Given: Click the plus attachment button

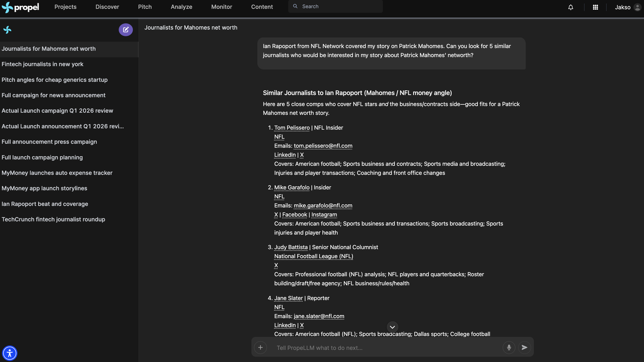Looking at the screenshot, I should [260, 347].
